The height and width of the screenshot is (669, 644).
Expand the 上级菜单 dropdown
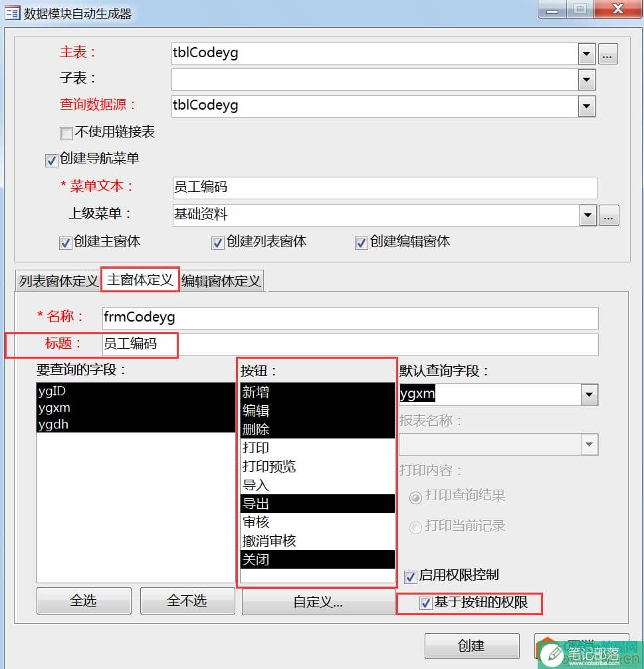pyautogui.click(x=588, y=215)
